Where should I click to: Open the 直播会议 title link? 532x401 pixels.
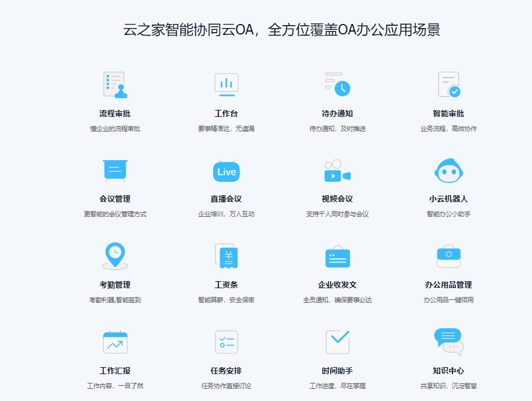(x=226, y=199)
